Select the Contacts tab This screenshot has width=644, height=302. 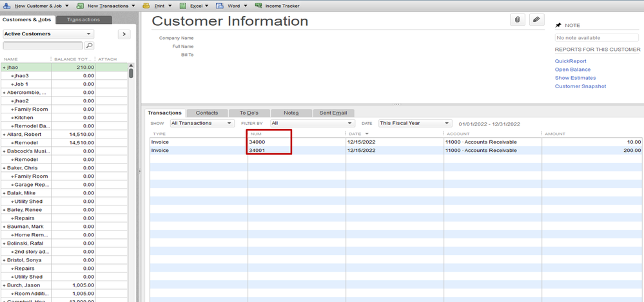[206, 113]
